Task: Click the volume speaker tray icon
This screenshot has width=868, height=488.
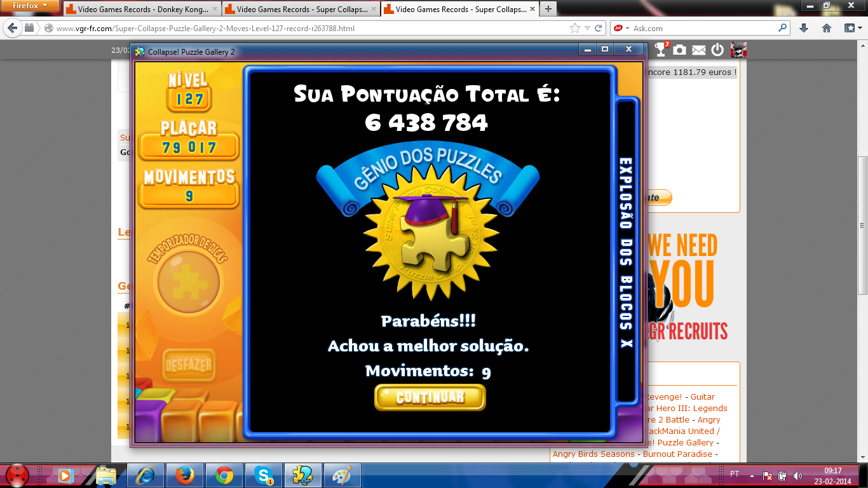Action: click(x=796, y=475)
